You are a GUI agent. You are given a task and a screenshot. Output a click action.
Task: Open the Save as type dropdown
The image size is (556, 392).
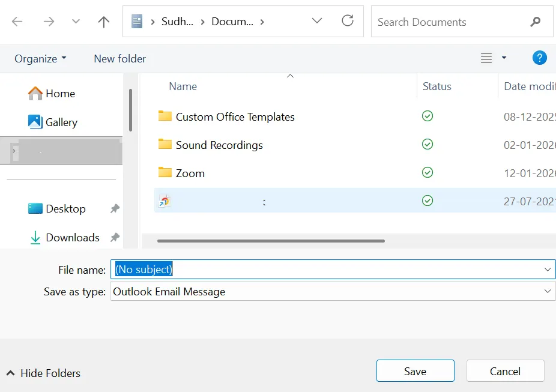(x=548, y=292)
